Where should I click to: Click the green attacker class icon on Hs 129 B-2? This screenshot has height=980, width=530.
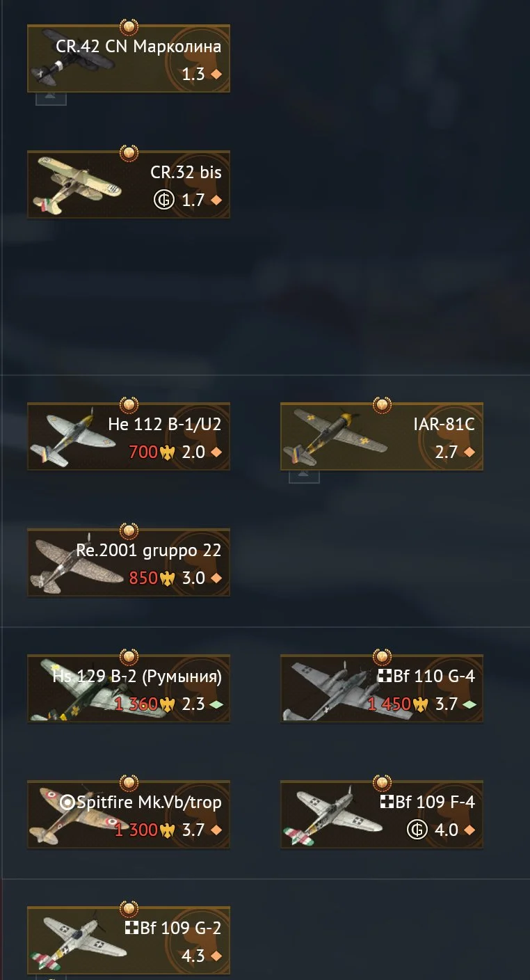pos(216,704)
